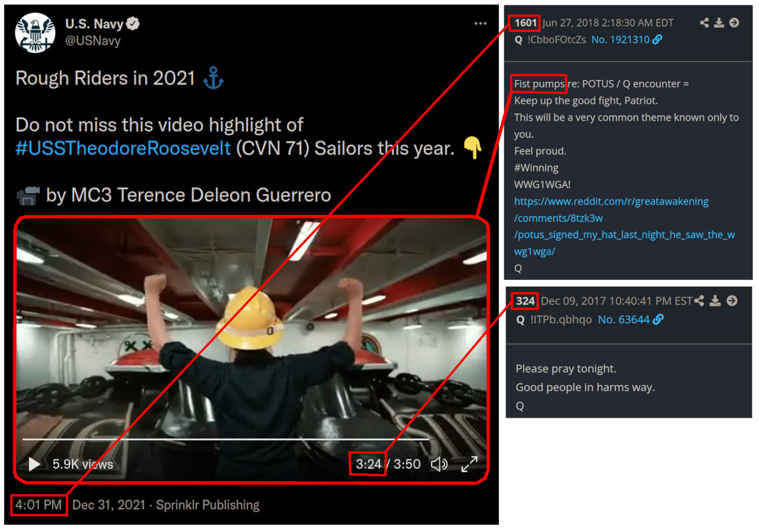The image size is (759, 532).
Task: Click the Sprinklr Publishing source label
Action: pyautogui.click(x=208, y=505)
